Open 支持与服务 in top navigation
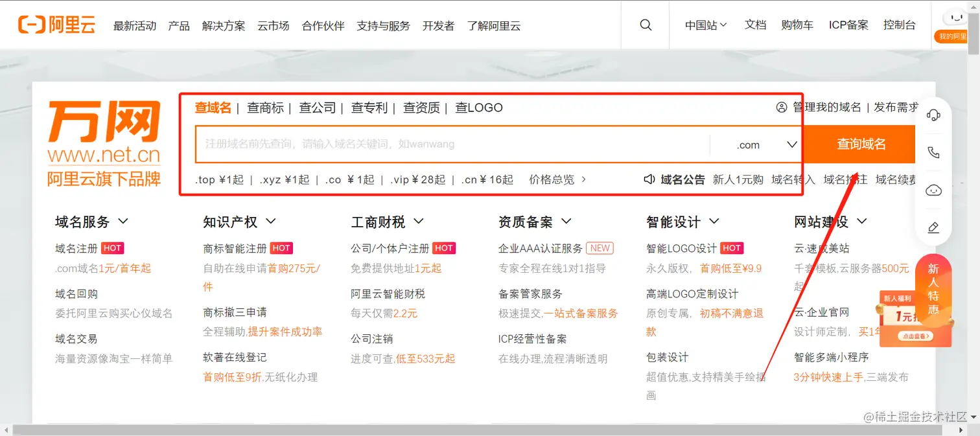980x436 pixels. [x=384, y=26]
